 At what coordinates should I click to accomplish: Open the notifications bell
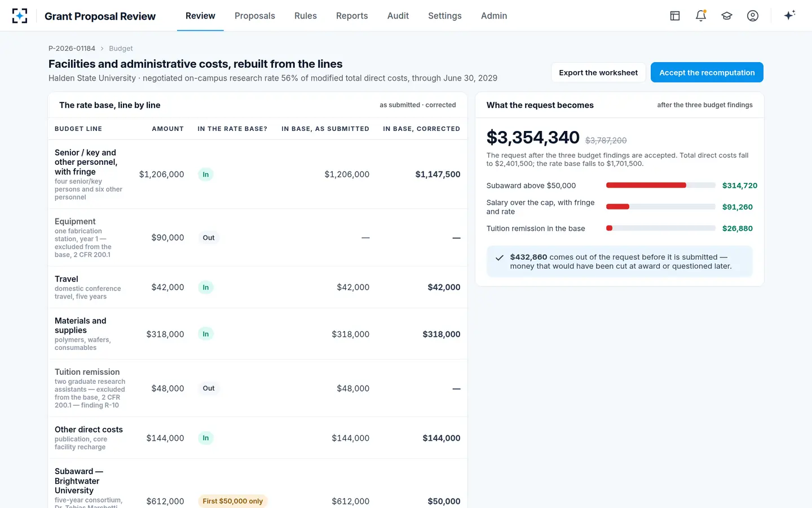(701, 16)
